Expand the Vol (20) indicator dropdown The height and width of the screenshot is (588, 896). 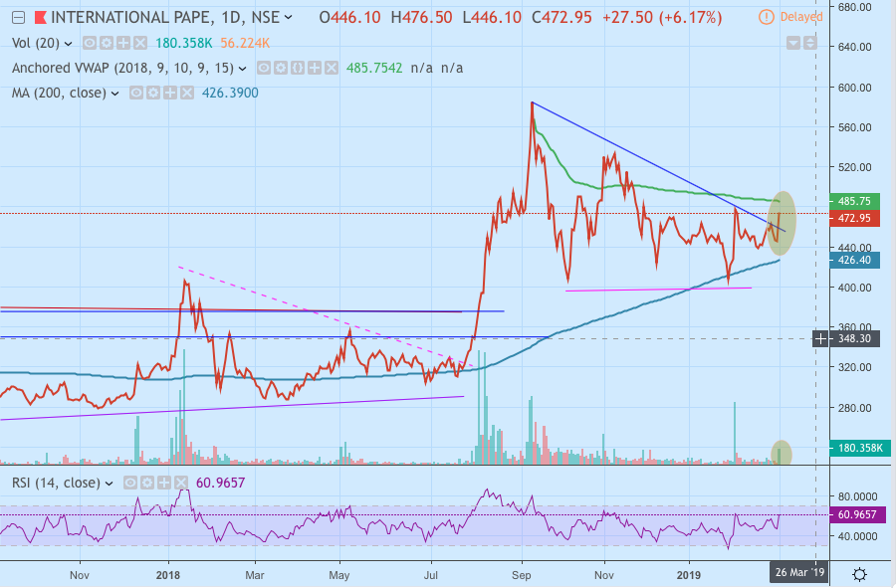click(x=68, y=44)
